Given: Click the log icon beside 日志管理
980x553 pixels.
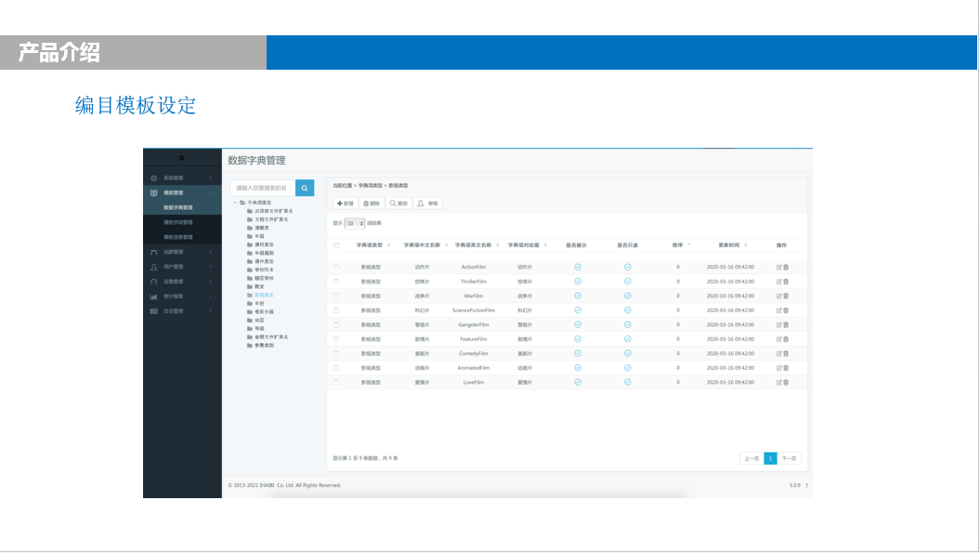Looking at the screenshot, I should (x=154, y=311).
